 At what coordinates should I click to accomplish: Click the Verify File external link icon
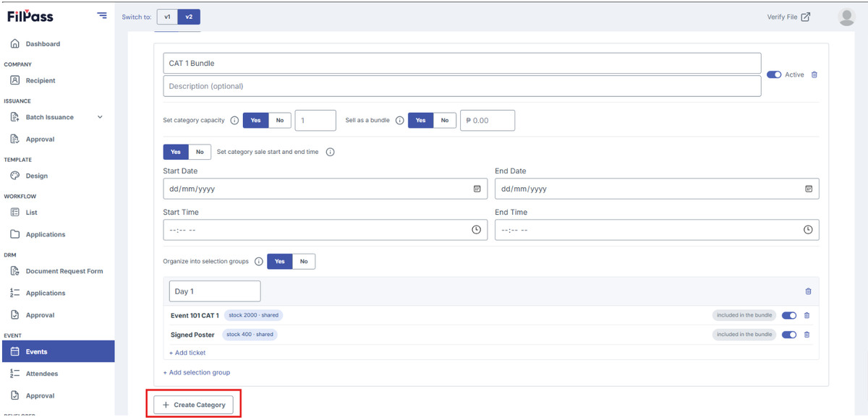click(806, 17)
